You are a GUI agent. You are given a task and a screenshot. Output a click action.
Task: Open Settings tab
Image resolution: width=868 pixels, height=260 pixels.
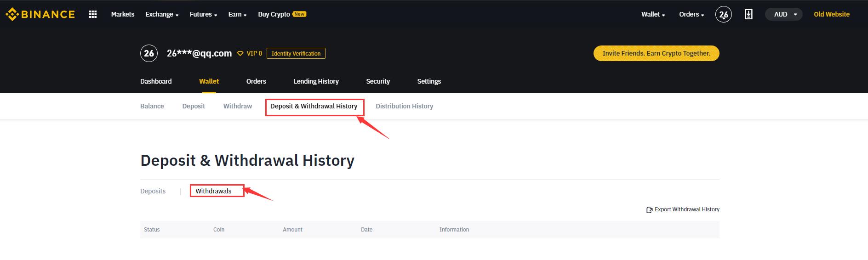coord(429,81)
